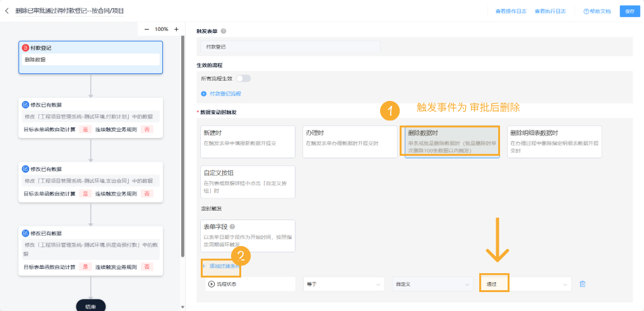This screenshot has height=311, width=644.
Task: Open the 等于 operator dropdown
Action: (343, 284)
